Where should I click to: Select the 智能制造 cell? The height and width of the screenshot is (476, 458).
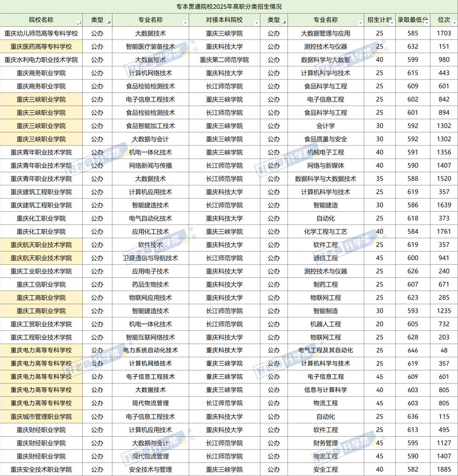click(x=326, y=311)
